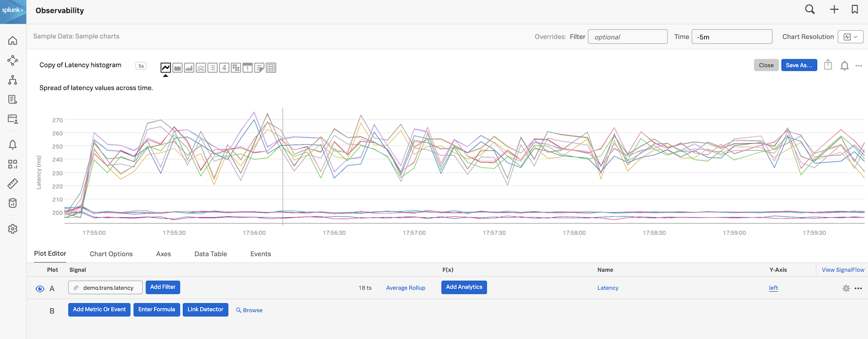Open the Data Table tab
The image size is (868, 339).
click(x=210, y=254)
